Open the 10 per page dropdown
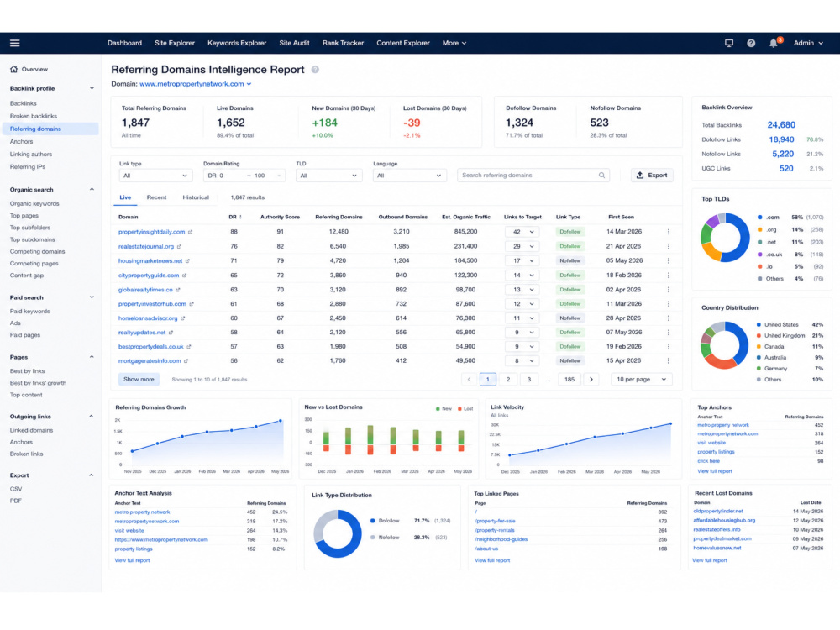Image resolution: width=840 pixels, height=630 pixels. [641, 380]
